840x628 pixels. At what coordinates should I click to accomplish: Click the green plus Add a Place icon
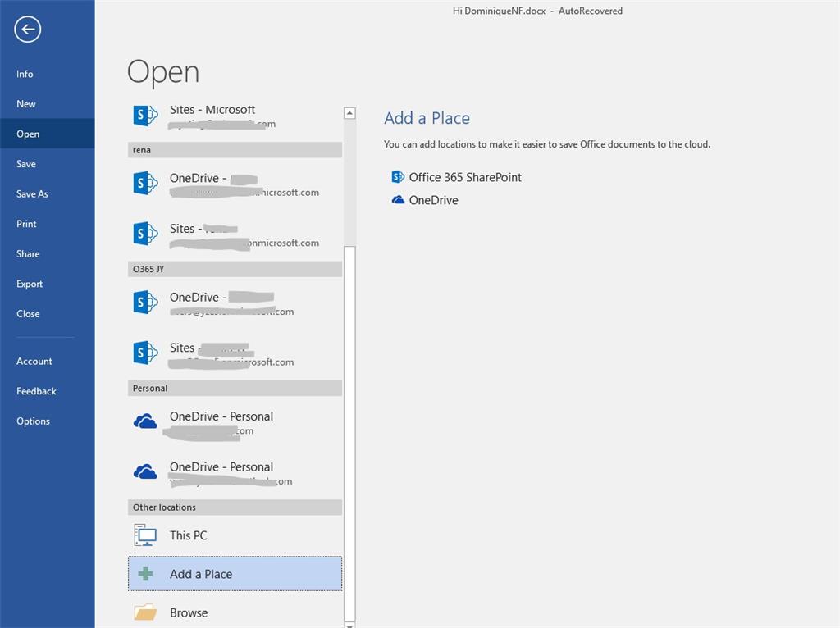tap(145, 574)
